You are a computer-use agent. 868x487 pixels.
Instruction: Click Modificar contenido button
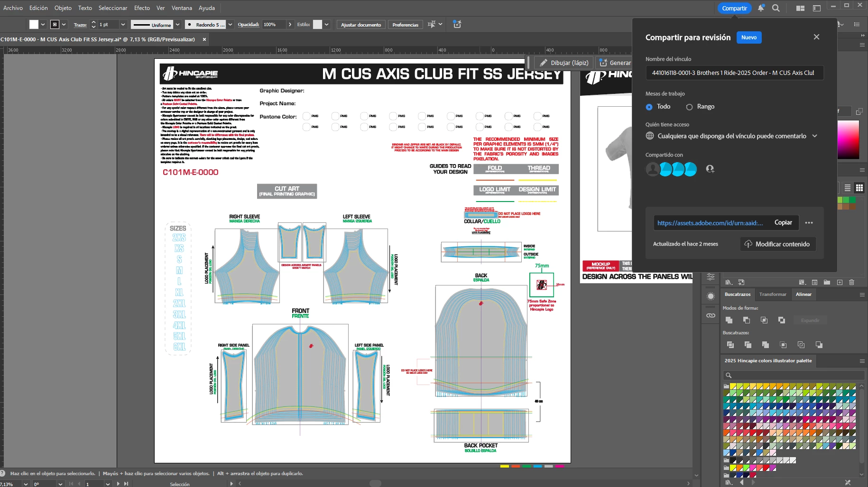(778, 244)
